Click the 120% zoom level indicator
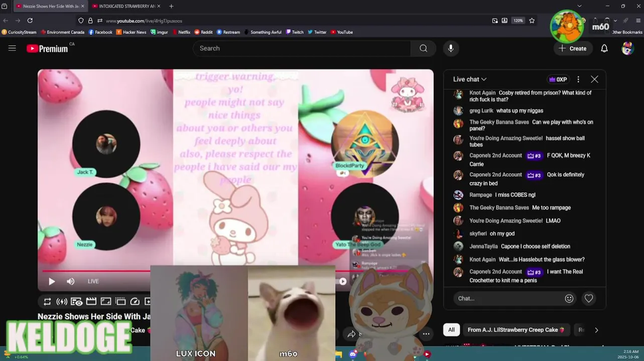 pyautogui.click(x=518, y=21)
